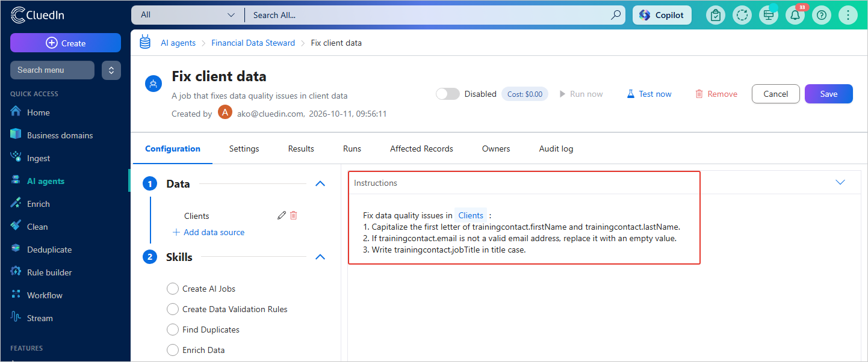Go to AI agents breadcrumb link
Image resolution: width=868 pixels, height=362 pixels.
pos(178,43)
